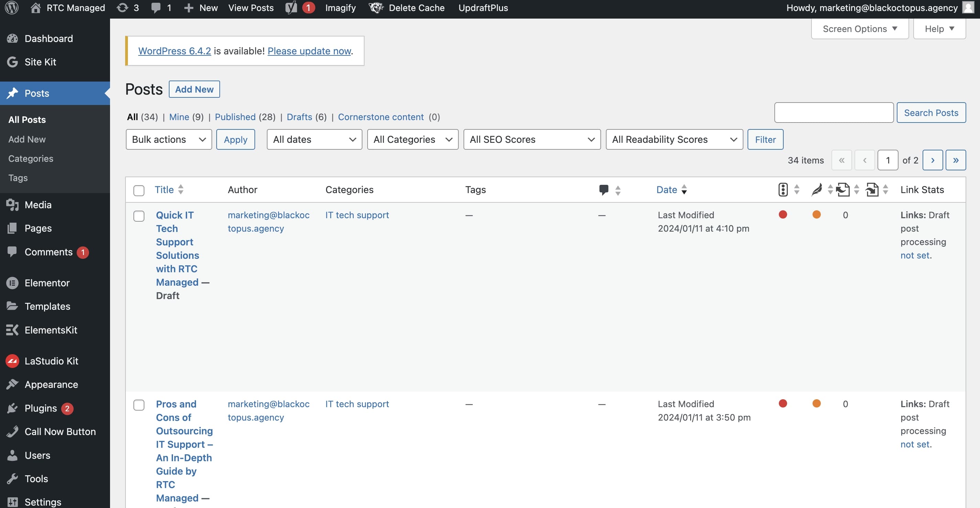Tick the Pros and Cons post checkbox

click(139, 405)
